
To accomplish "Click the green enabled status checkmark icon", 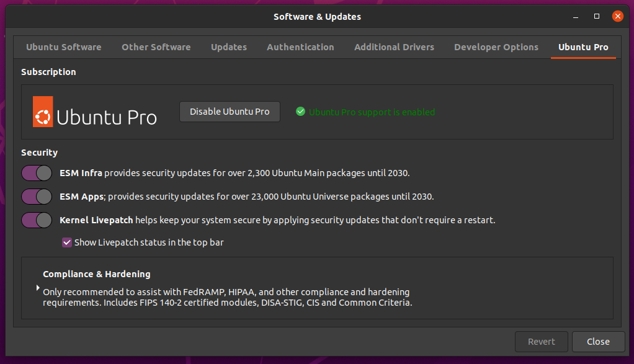I will pos(300,112).
